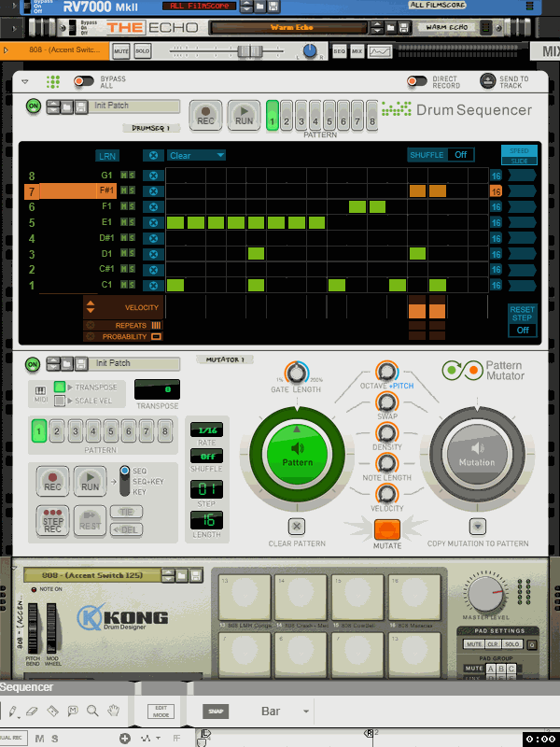Select Drum Sequencer pattern 5
The height and width of the screenshot is (747, 560).
coord(329,116)
